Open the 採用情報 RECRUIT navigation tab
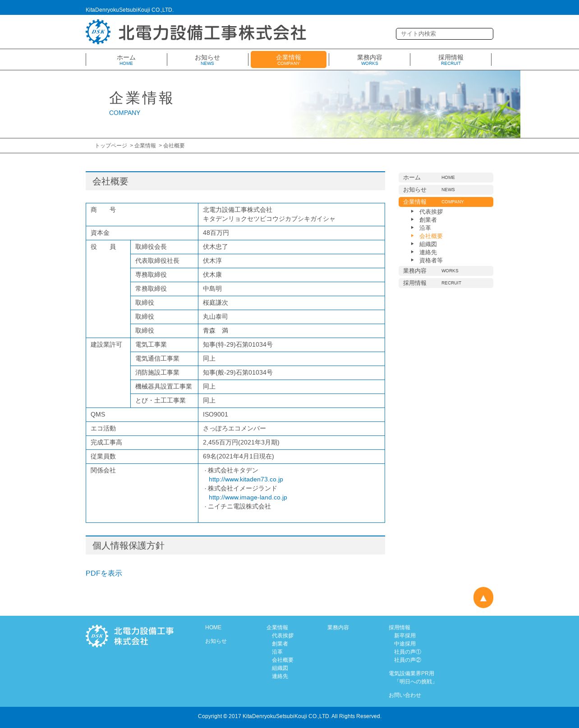 [451, 60]
